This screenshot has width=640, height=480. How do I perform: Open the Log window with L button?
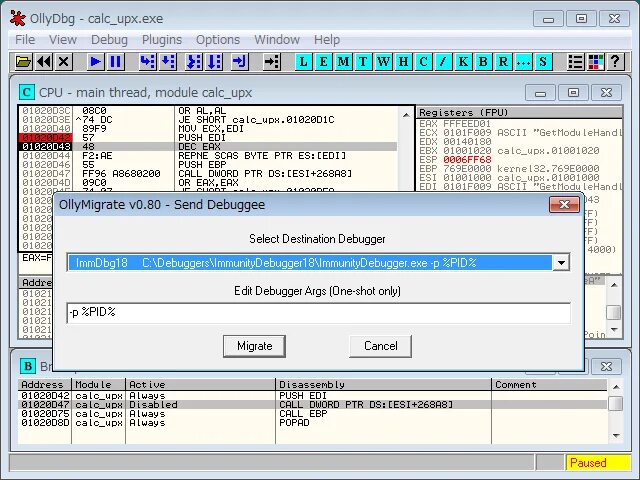click(x=303, y=62)
